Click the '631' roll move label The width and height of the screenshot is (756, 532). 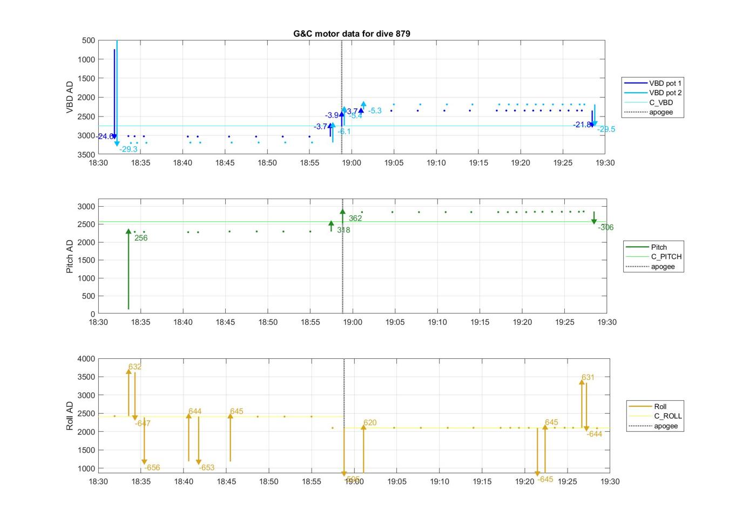point(588,377)
